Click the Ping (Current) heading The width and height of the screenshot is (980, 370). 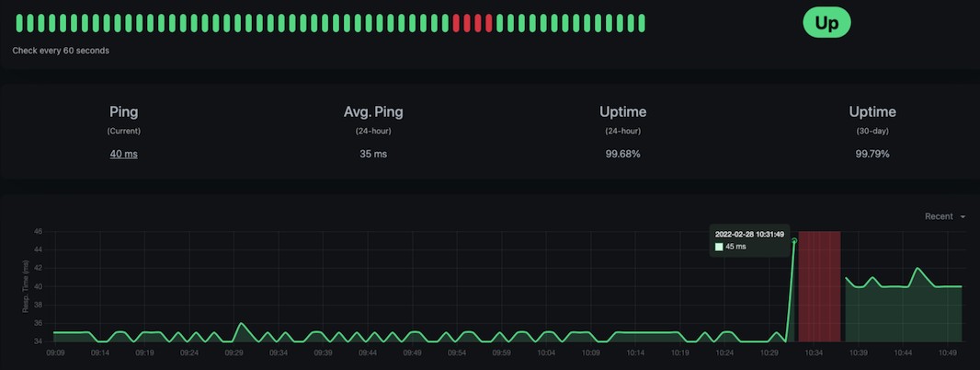tap(124, 112)
